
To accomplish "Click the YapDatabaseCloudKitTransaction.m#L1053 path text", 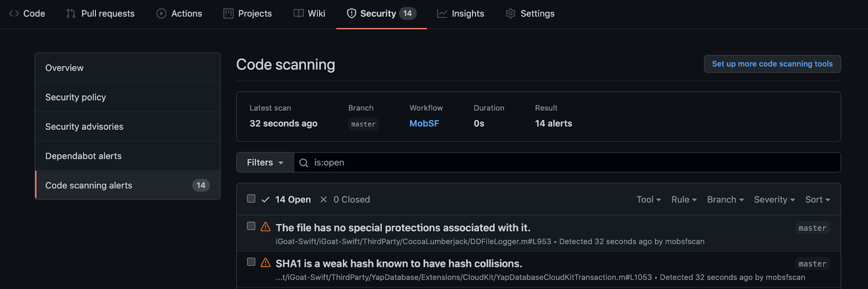I will click(464, 278).
